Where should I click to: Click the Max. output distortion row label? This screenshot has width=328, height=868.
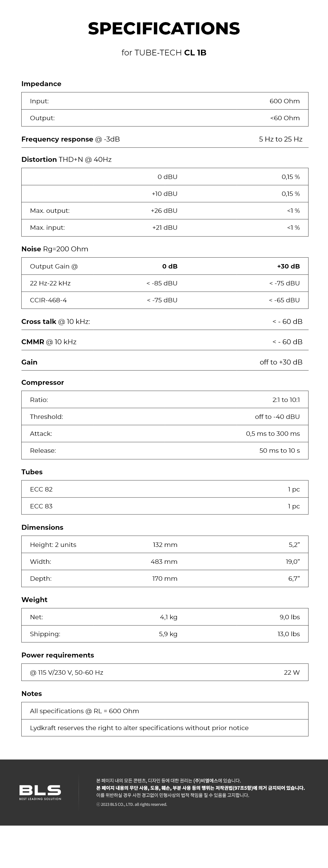pos(49,210)
